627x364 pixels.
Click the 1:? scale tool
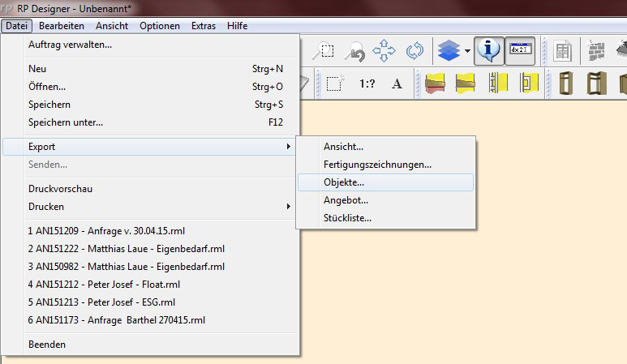[x=367, y=84]
